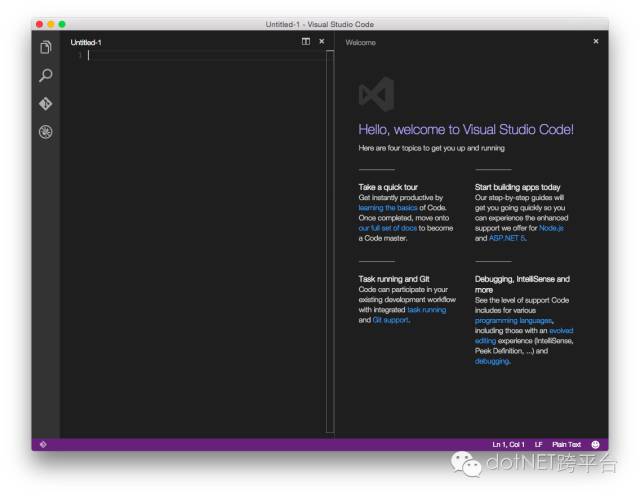Close the Untitled-1 editor
This screenshot has height=496, width=640.
(322, 41)
